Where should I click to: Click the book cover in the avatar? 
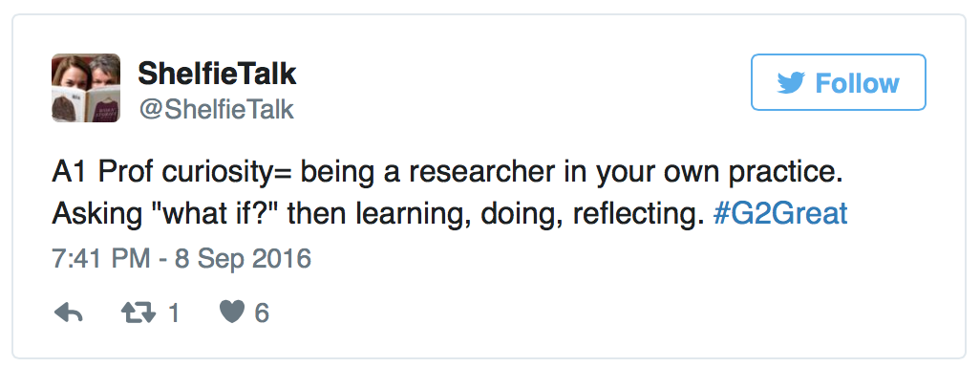coord(86,104)
